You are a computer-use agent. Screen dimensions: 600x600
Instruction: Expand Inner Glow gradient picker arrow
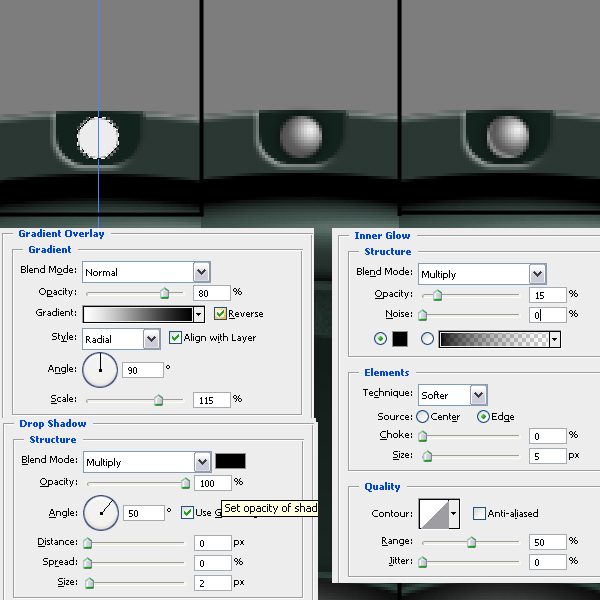point(555,339)
